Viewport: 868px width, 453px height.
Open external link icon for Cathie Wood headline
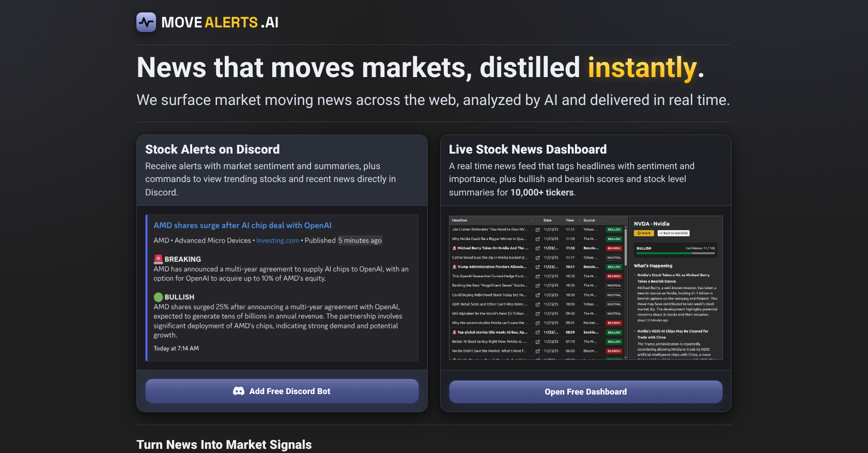coord(537,258)
